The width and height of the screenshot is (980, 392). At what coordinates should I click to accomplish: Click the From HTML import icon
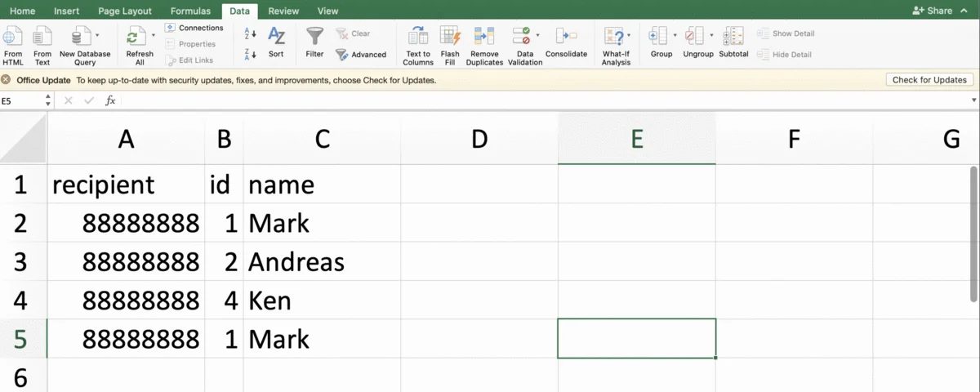13,37
